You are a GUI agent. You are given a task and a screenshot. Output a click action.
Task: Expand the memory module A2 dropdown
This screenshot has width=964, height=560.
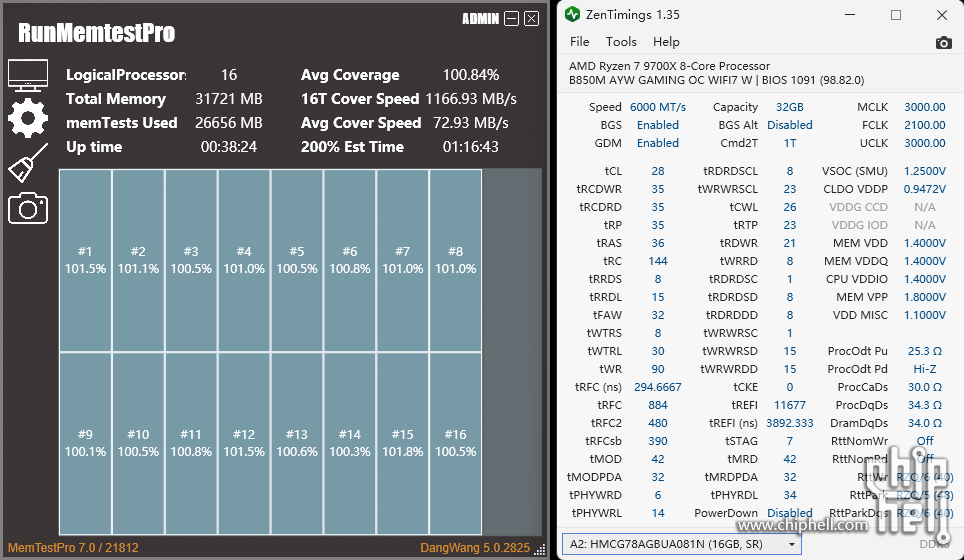coord(681,544)
